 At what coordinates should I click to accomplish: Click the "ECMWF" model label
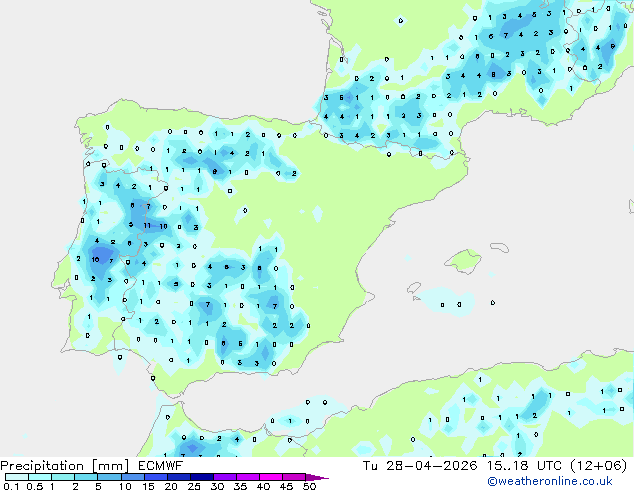161,466
